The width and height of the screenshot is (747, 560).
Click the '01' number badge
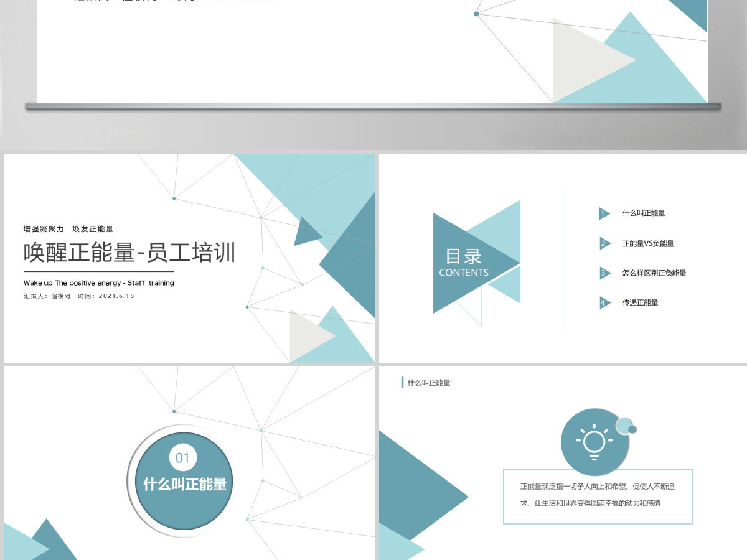point(183,459)
